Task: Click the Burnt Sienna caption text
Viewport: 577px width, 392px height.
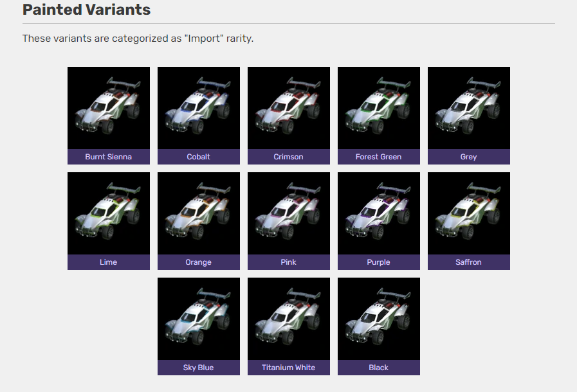Action: pos(108,157)
